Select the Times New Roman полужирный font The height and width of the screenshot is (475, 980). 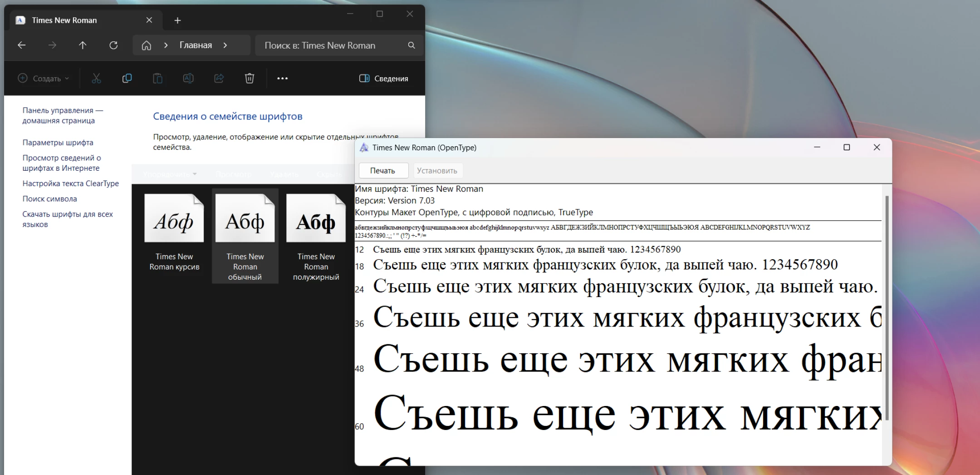point(316,236)
